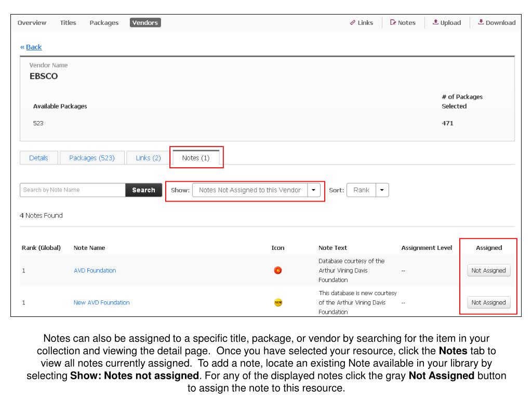Expand the Show dropdown arrow
This screenshot has width=532, height=399.
point(314,190)
